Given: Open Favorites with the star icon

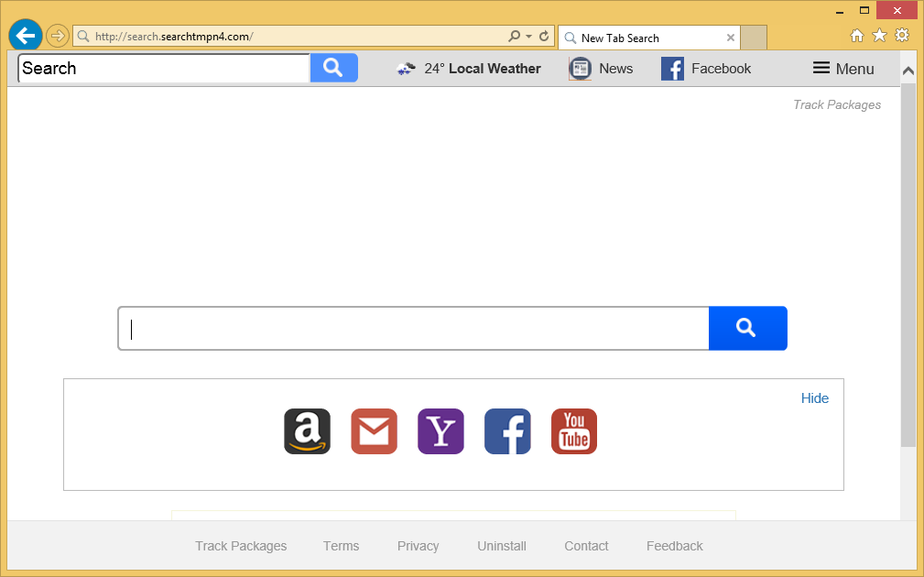Looking at the screenshot, I should pyautogui.click(x=879, y=36).
